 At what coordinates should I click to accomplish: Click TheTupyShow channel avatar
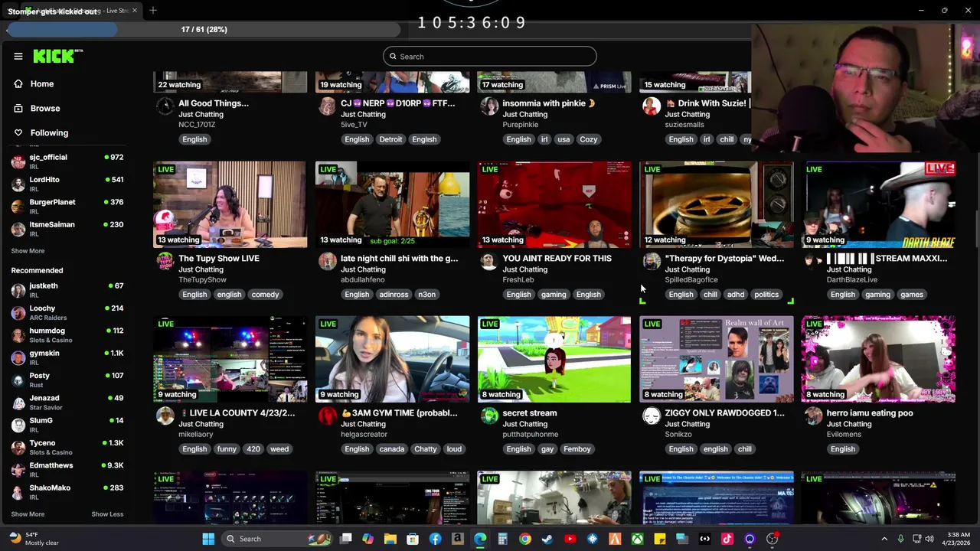165,261
